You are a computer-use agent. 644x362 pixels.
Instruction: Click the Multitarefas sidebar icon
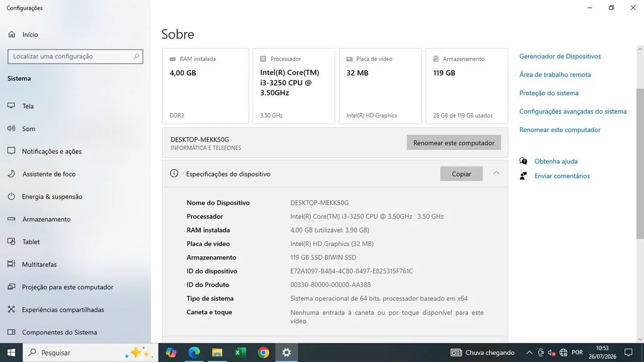(11, 264)
